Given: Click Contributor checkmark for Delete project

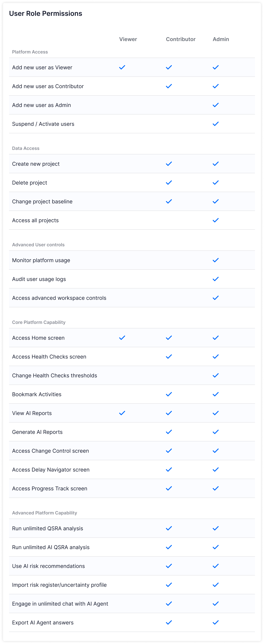Looking at the screenshot, I should (169, 182).
